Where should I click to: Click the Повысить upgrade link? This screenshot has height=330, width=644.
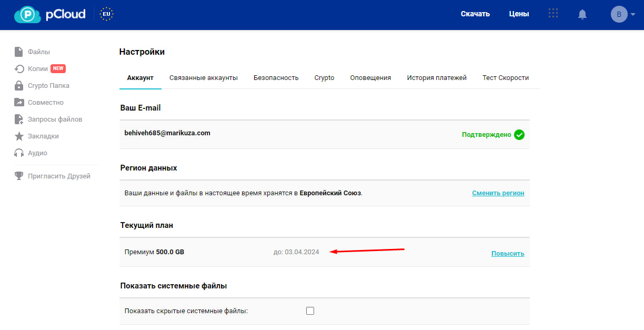tap(507, 254)
